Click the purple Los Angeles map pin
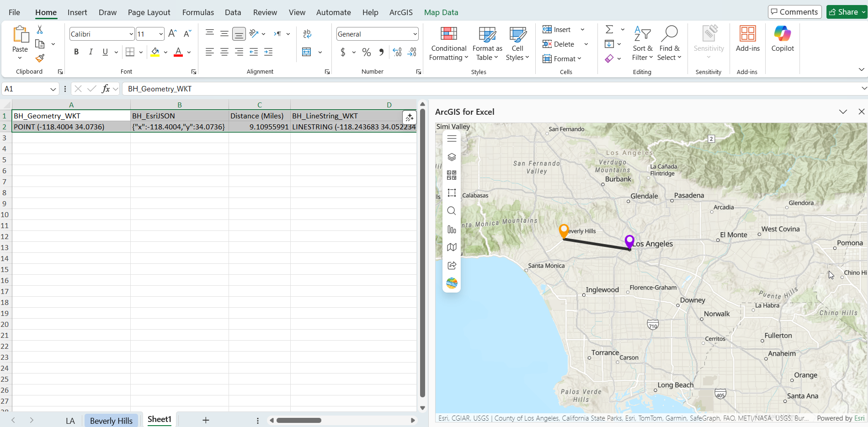868x427 pixels. tap(629, 242)
